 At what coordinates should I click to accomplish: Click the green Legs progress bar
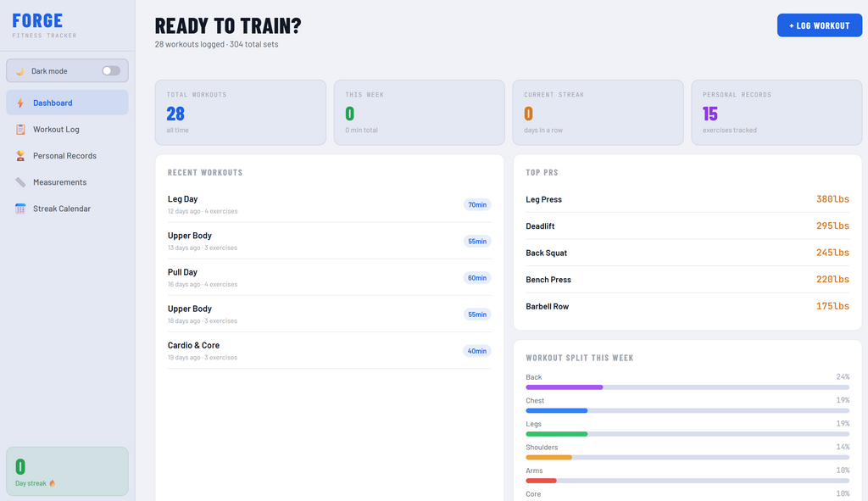(x=556, y=434)
